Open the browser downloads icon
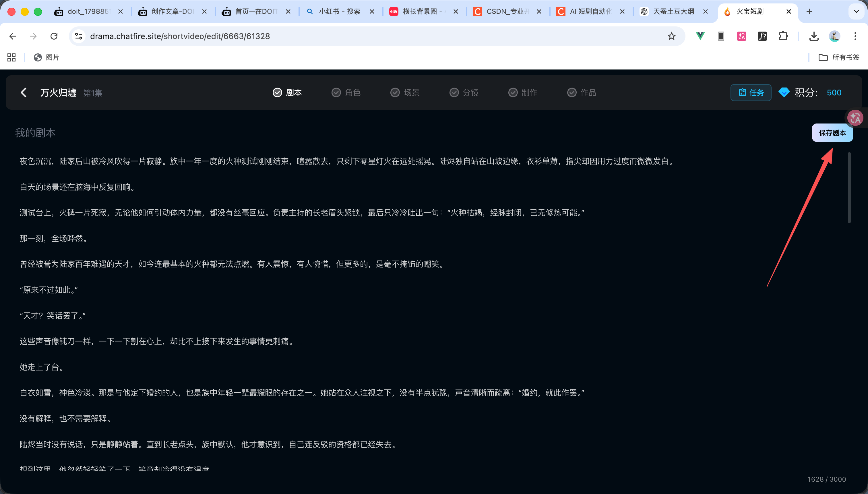 pyautogui.click(x=813, y=36)
